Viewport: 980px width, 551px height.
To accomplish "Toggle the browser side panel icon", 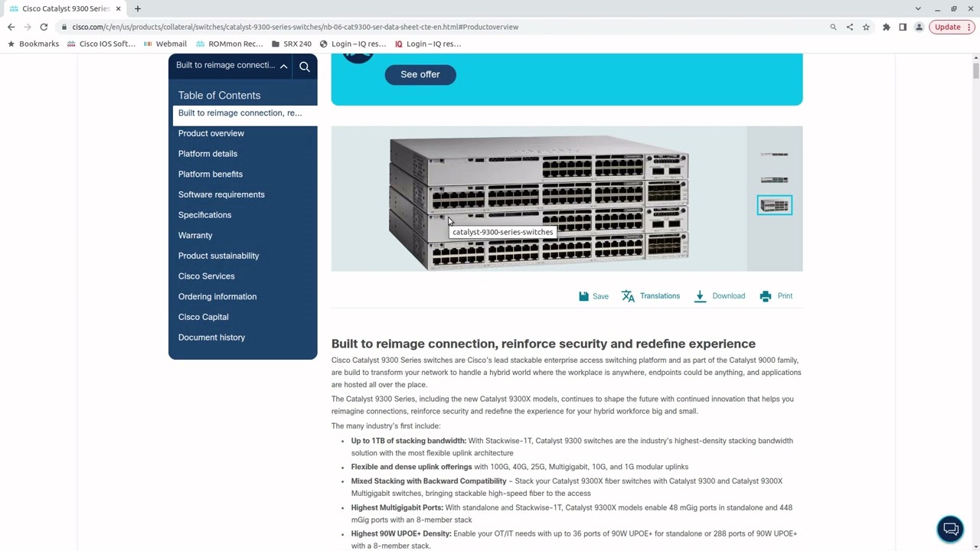I will coord(903,27).
